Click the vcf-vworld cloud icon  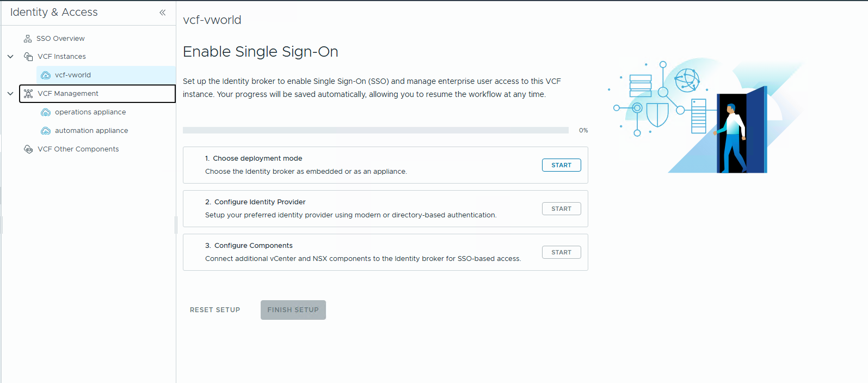coord(46,75)
